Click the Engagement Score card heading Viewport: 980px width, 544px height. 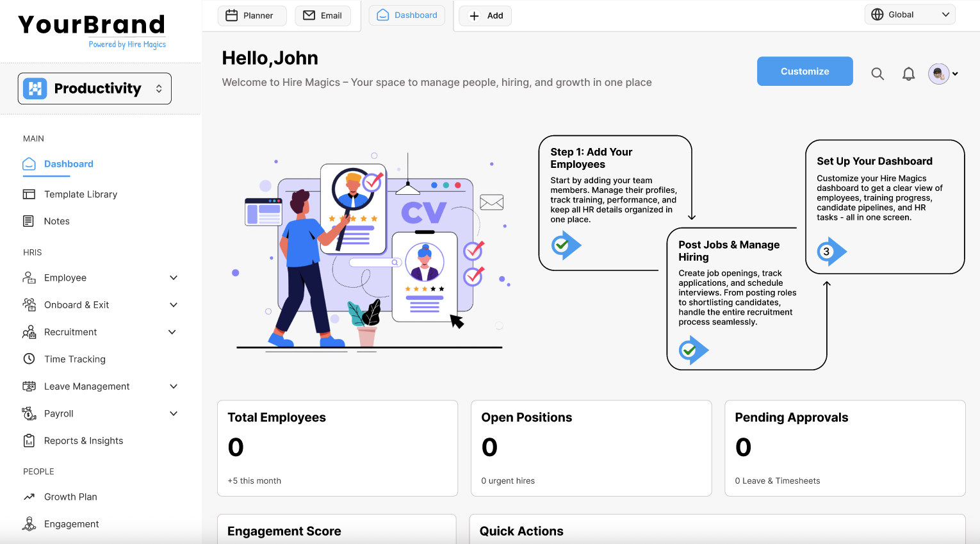(284, 531)
